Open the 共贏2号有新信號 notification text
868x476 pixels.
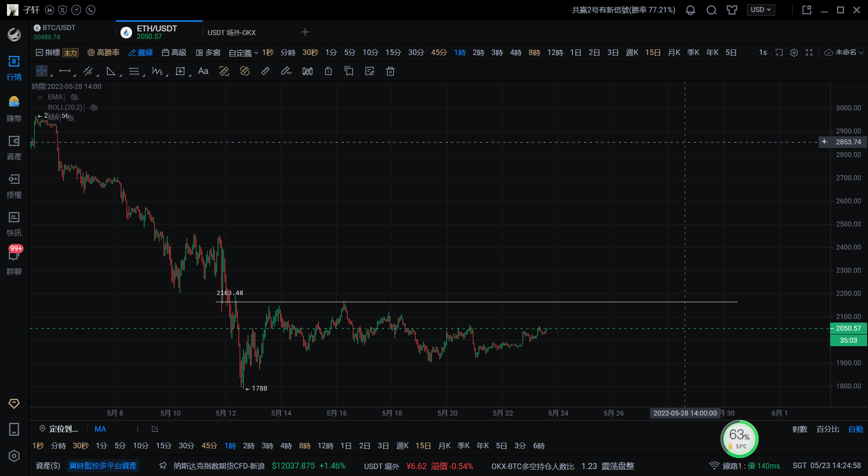(623, 10)
